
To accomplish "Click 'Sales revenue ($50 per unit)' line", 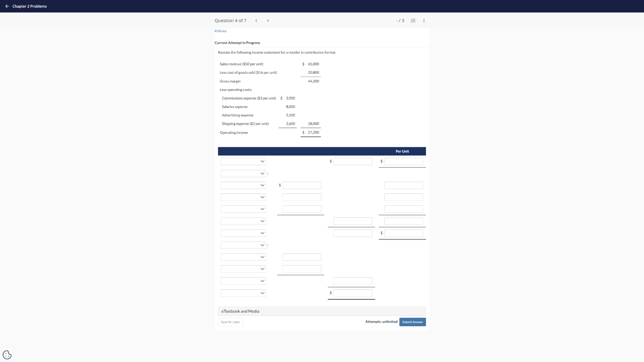I will [241, 64].
